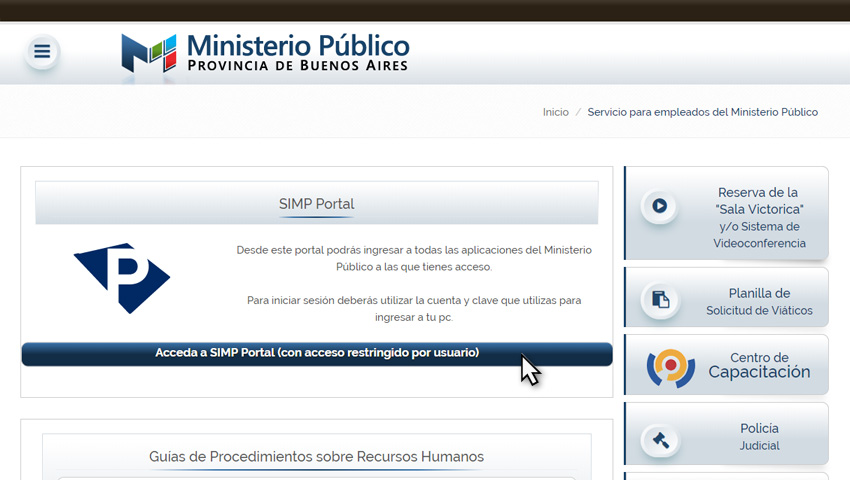Open Policía Judicial card
Screen dimensions: 850x480
click(726, 433)
